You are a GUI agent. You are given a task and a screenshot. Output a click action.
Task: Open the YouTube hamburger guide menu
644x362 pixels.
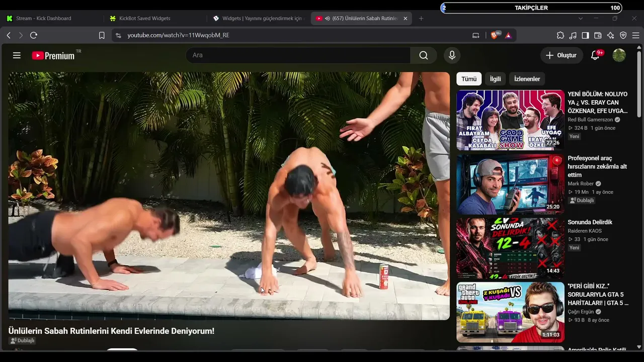point(17,55)
